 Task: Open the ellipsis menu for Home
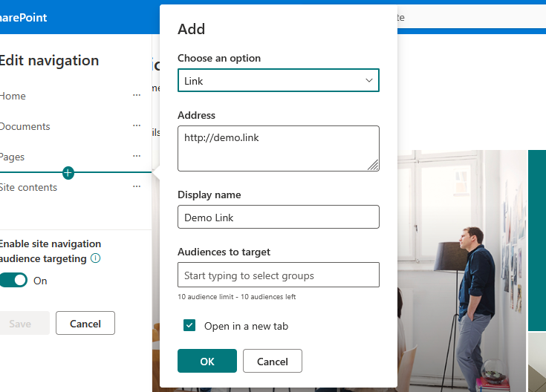pyautogui.click(x=137, y=95)
